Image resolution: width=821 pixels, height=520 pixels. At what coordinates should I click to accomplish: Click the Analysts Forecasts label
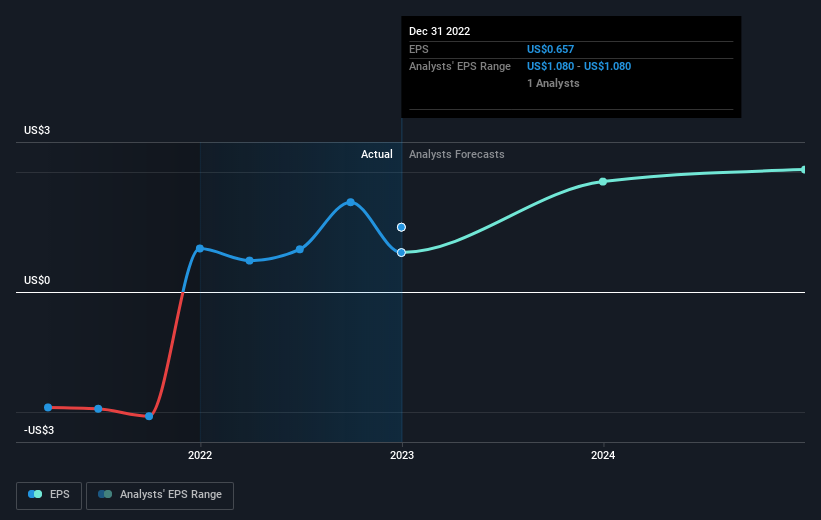point(457,154)
